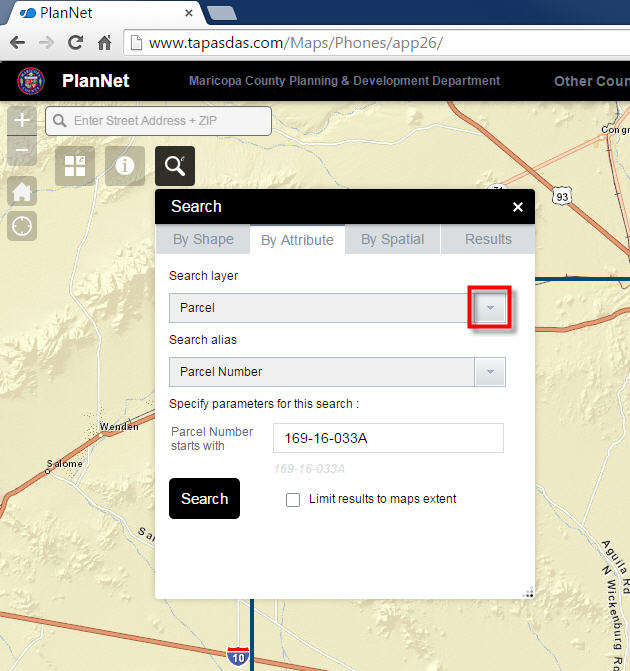Viewport: 630px width, 671px height.
Task: Open the basemap gallery grid widget
Action: pyautogui.click(x=75, y=166)
